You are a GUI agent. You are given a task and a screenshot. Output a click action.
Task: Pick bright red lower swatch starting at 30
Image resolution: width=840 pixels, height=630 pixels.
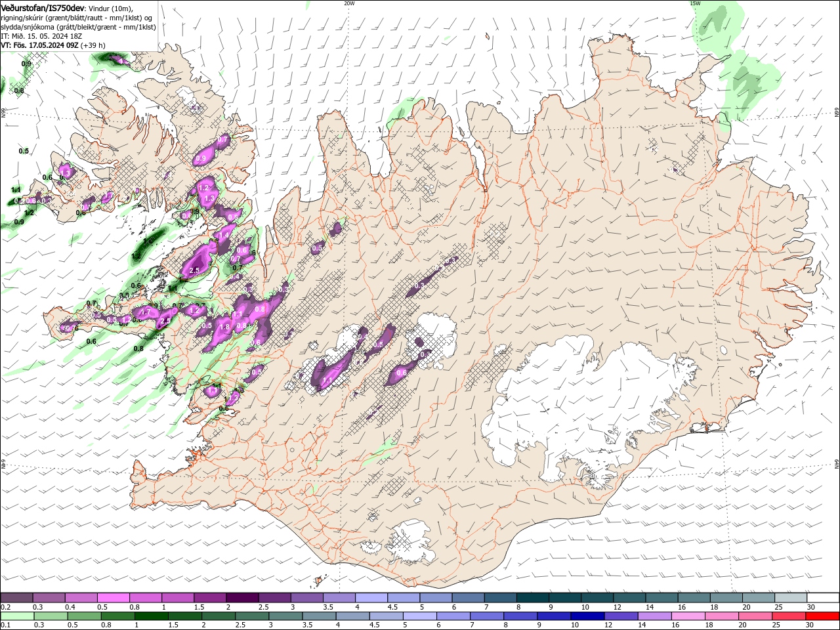822,616
